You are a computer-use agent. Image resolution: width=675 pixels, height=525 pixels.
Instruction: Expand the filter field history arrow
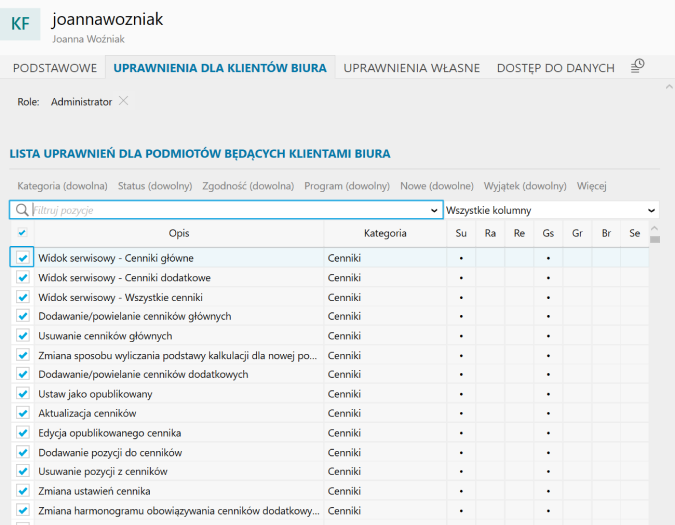434,210
